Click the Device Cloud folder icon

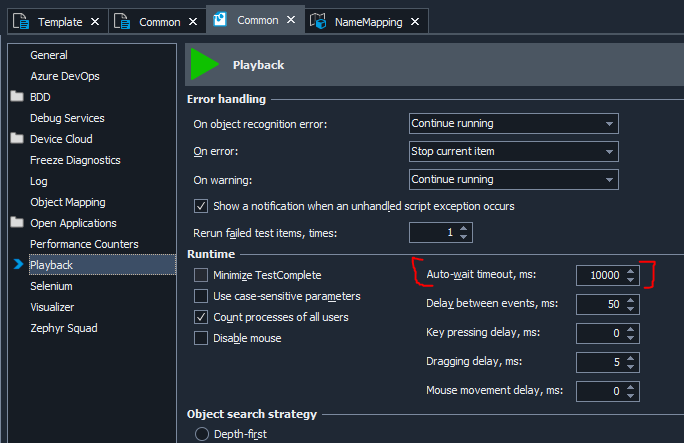tap(17, 138)
